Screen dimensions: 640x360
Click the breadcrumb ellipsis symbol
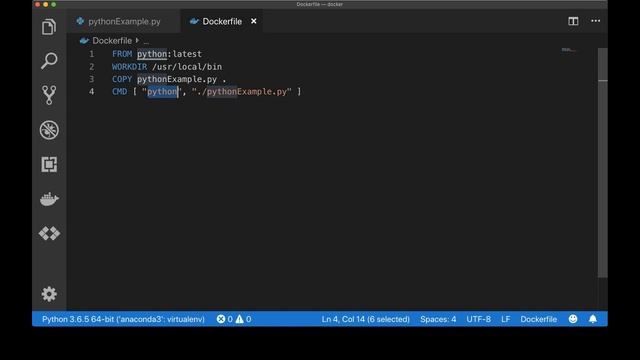pyautogui.click(x=146, y=41)
